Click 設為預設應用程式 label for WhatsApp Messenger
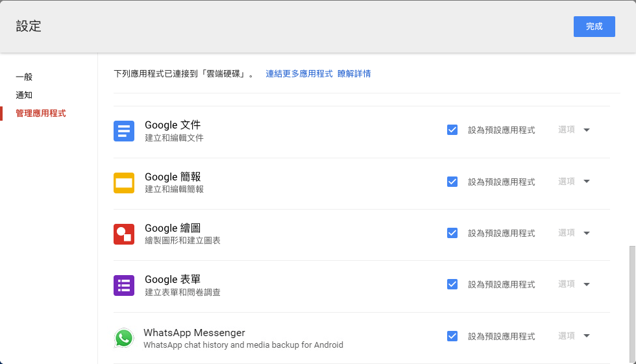Viewport: 636px width, 364px height. pyautogui.click(x=501, y=337)
